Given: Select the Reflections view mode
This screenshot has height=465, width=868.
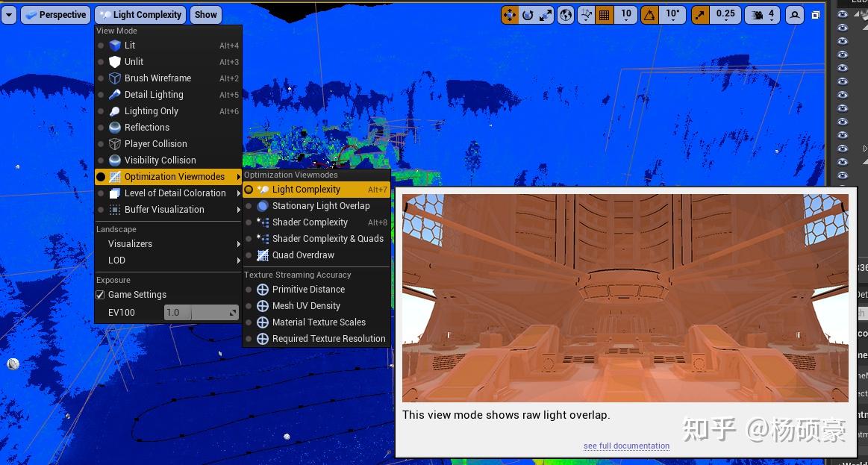Looking at the screenshot, I should pyautogui.click(x=168, y=128).
